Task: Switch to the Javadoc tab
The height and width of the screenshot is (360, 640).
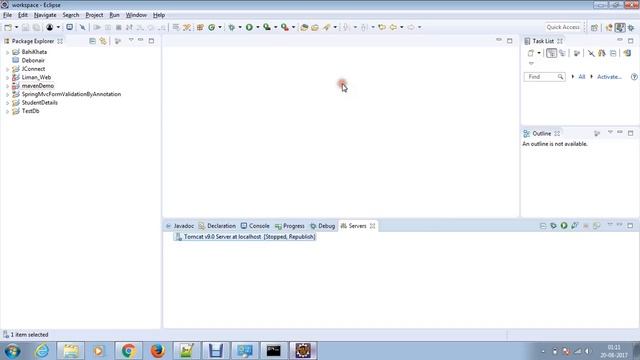Action: pyautogui.click(x=180, y=226)
